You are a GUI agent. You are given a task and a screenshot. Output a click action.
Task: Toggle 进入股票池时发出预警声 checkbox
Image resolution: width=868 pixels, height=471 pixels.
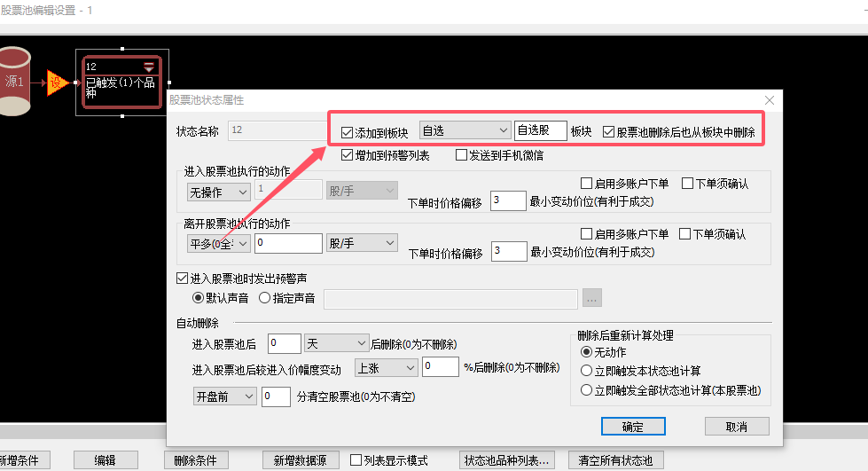(x=182, y=279)
